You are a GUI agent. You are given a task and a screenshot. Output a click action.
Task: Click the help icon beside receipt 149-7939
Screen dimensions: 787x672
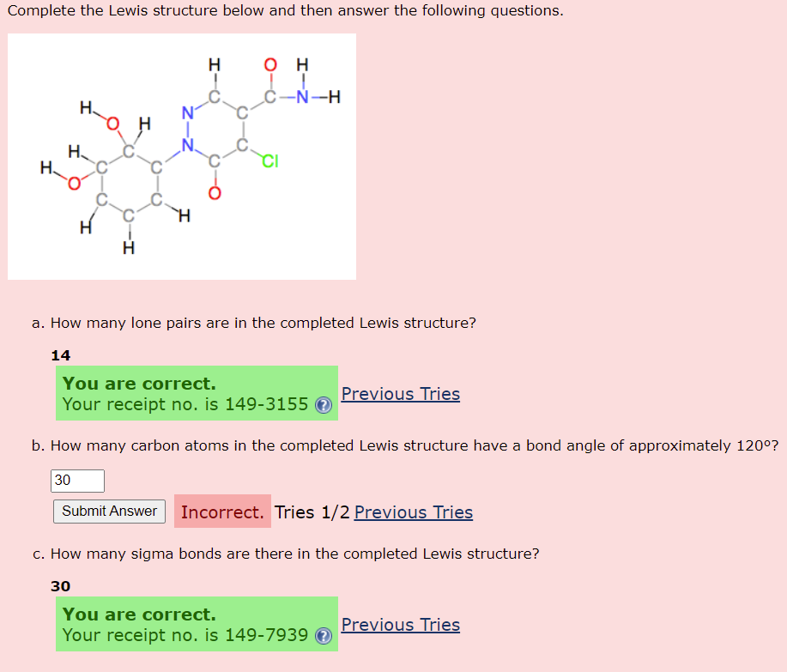[x=324, y=637]
